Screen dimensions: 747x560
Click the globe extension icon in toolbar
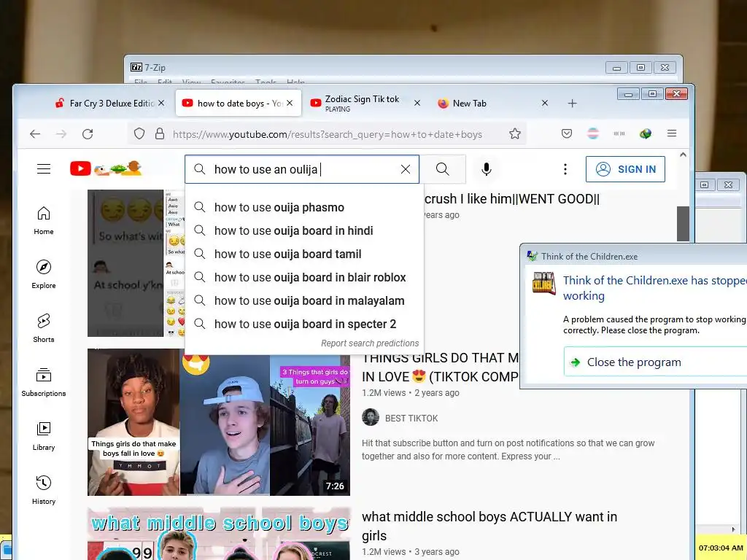646,134
